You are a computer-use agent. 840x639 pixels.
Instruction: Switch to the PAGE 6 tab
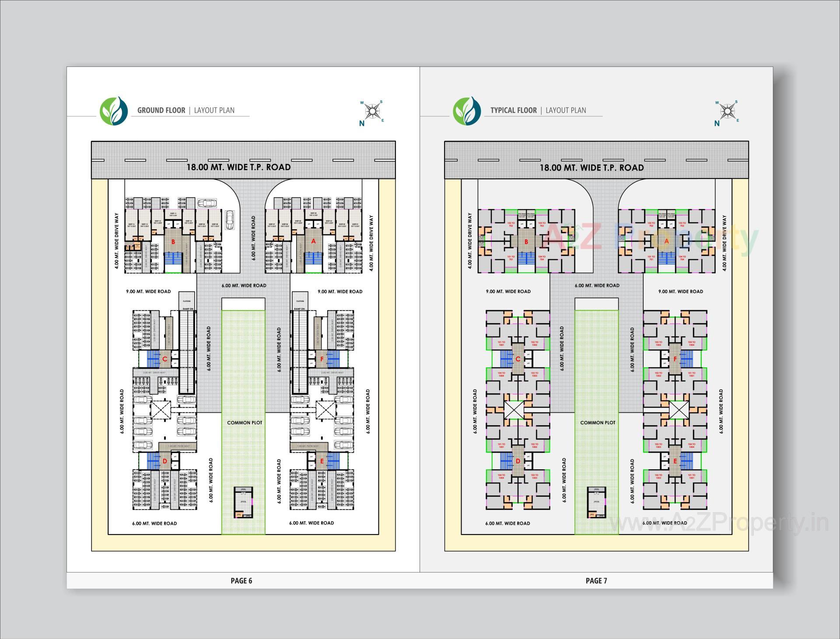tap(241, 580)
